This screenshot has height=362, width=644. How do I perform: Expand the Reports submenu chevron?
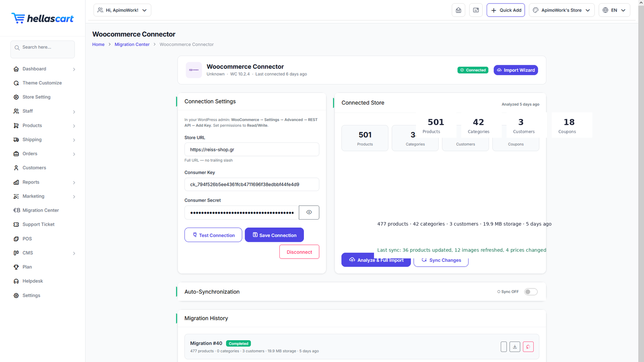pos(74,183)
